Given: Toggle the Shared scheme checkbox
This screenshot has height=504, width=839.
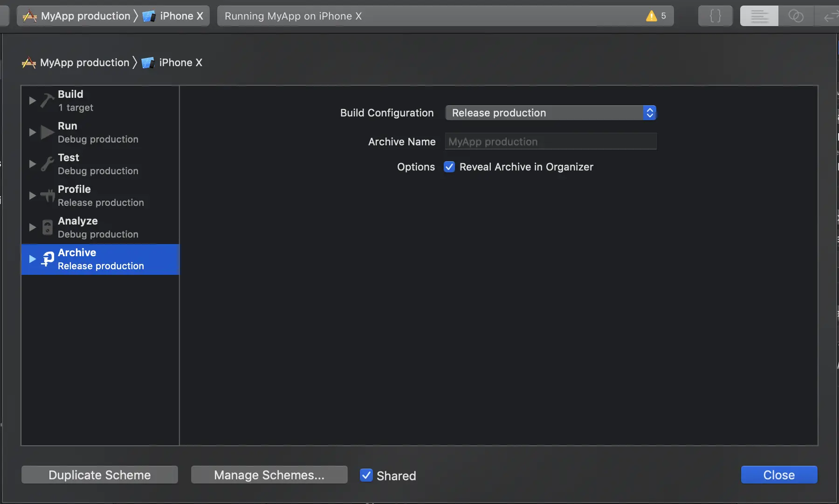Looking at the screenshot, I should tap(366, 475).
